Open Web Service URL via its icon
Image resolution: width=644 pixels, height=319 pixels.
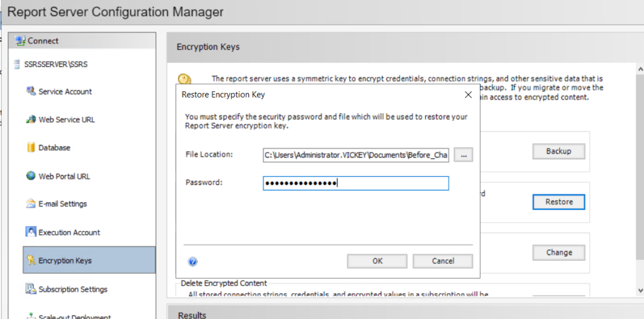pyautogui.click(x=31, y=120)
